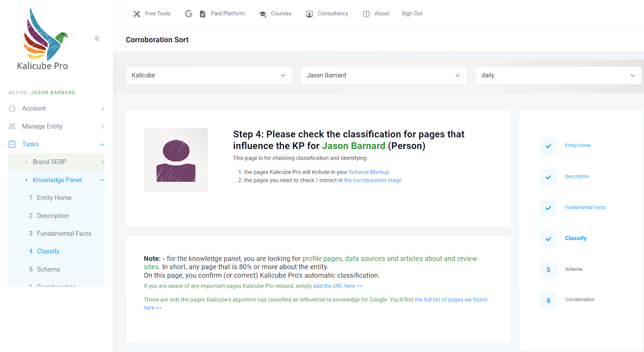The width and height of the screenshot is (644, 352).
Task: Click the Description step checkmark
Action: [x=548, y=177]
